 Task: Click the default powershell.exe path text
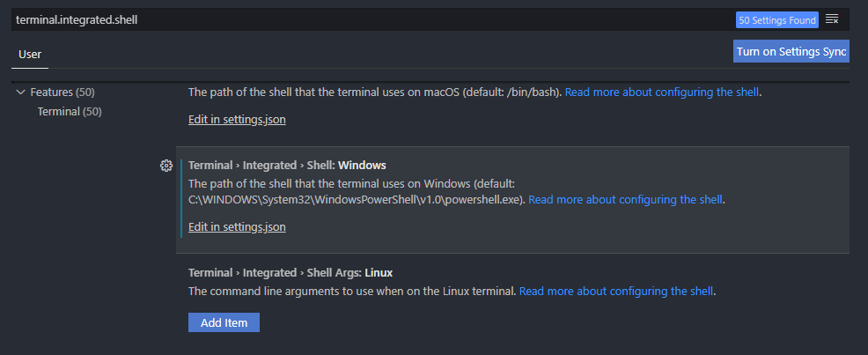tap(357, 199)
